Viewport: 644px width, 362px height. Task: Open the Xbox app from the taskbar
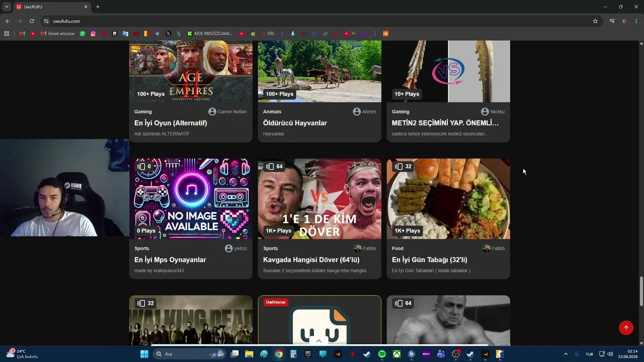pos(396,354)
